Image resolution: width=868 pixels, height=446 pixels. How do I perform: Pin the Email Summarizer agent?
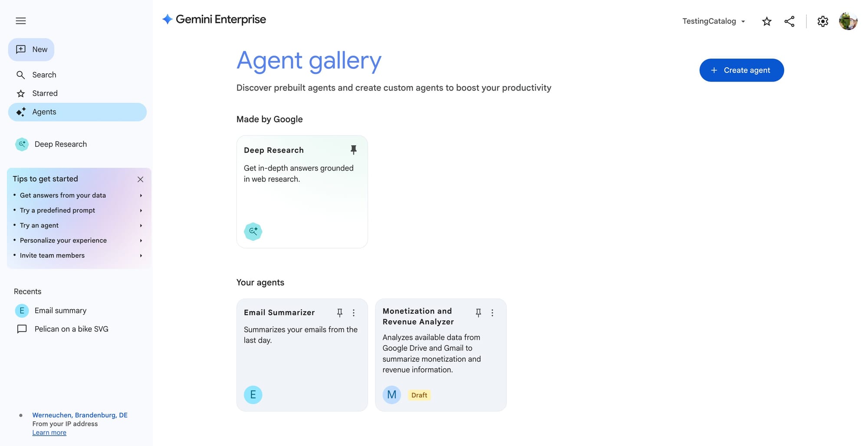pos(340,313)
